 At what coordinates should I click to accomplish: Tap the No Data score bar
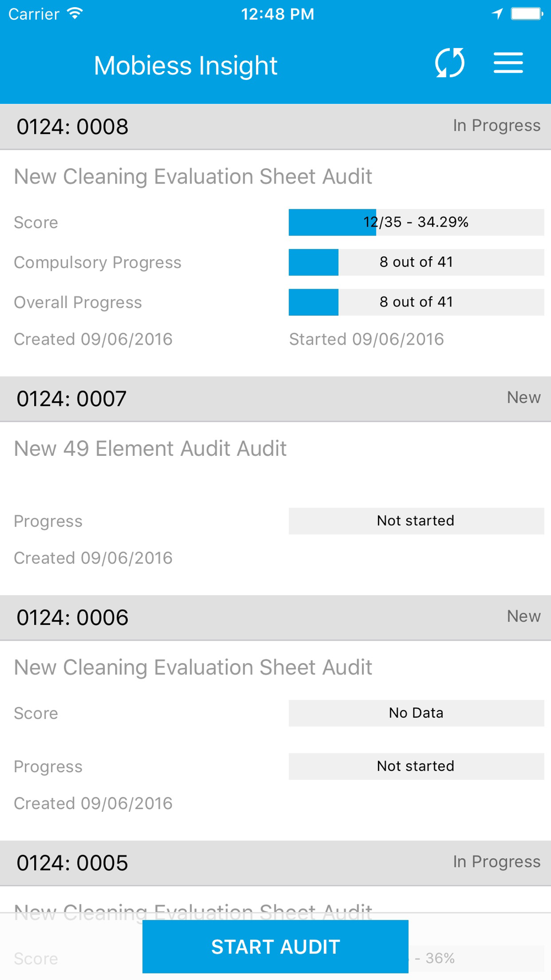pos(416,713)
